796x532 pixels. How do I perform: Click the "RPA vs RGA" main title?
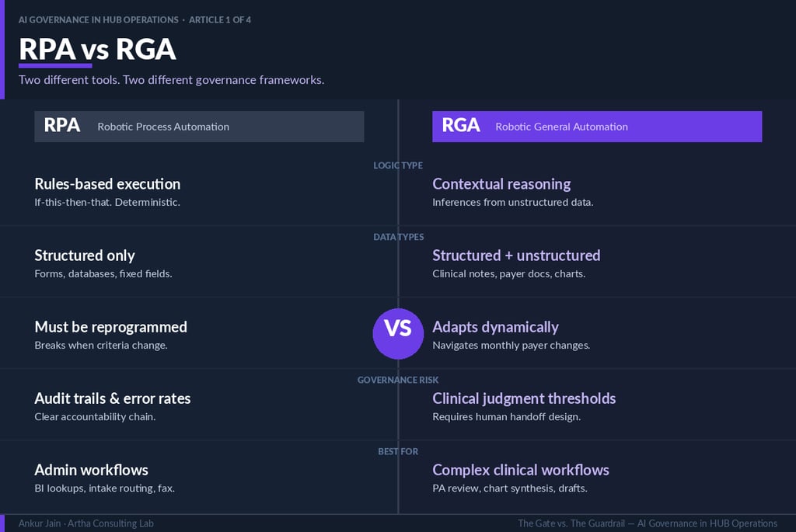click(x=97, y=49)
